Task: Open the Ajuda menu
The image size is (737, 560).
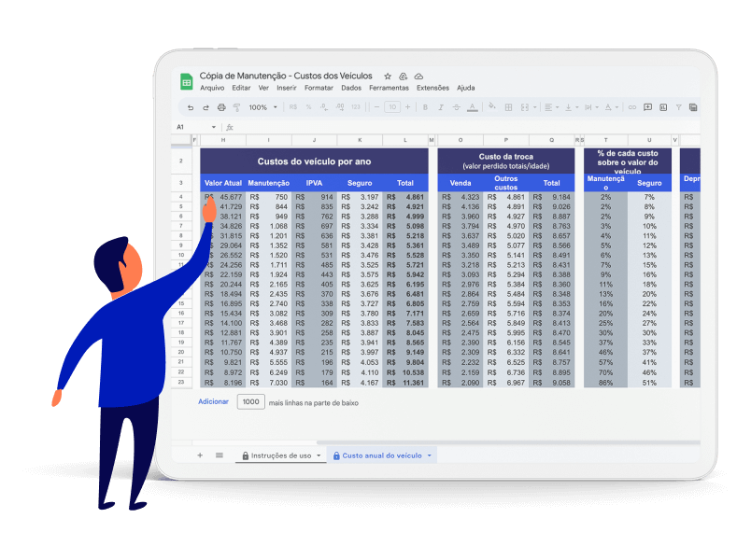Action: [x=466, y=88]
